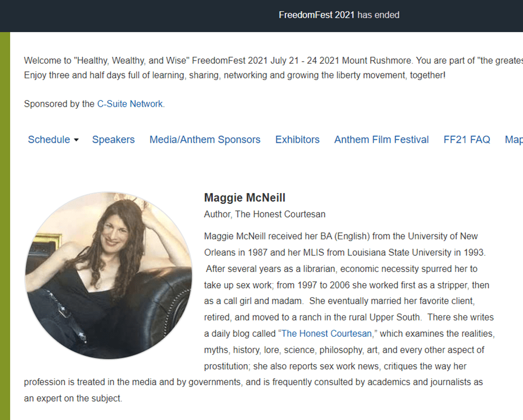Click the 'Sponsored by the' text
The width and height of the screenshot is (523, 420).
click(59, 104)
